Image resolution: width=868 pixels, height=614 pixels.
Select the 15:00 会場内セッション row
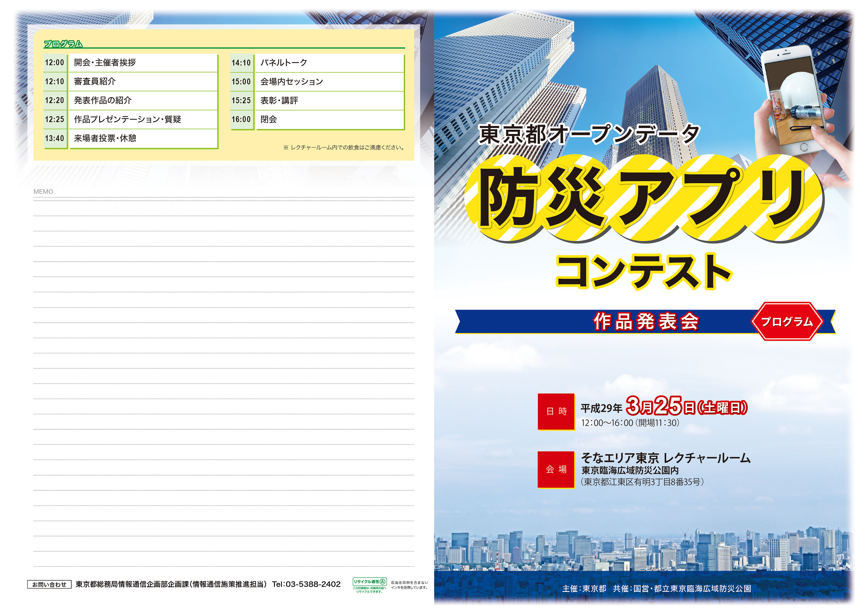tap(317, 81)
